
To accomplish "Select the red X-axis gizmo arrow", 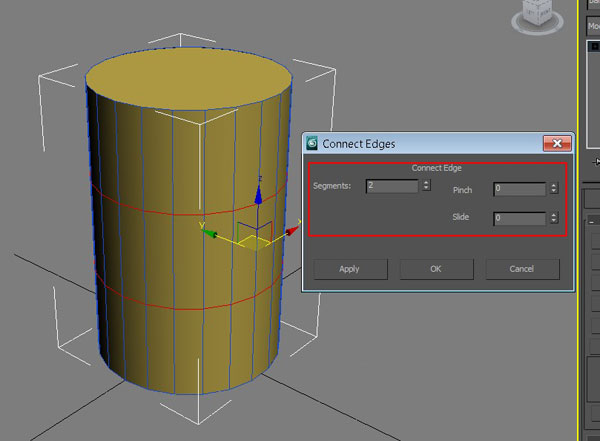I will point(290,231).
